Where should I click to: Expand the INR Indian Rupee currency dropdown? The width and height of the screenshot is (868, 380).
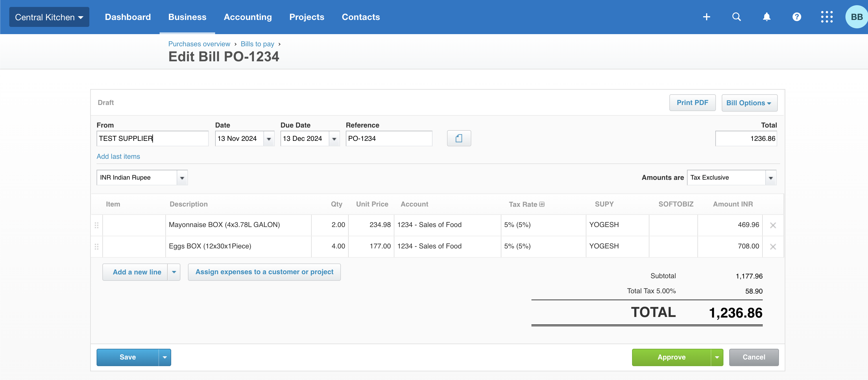[182, 178]
